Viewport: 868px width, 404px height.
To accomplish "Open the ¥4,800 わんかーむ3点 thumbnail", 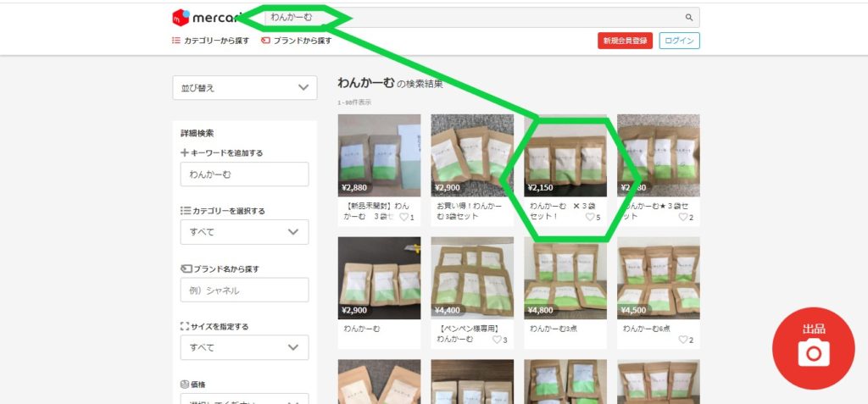I will coord(565,279).
